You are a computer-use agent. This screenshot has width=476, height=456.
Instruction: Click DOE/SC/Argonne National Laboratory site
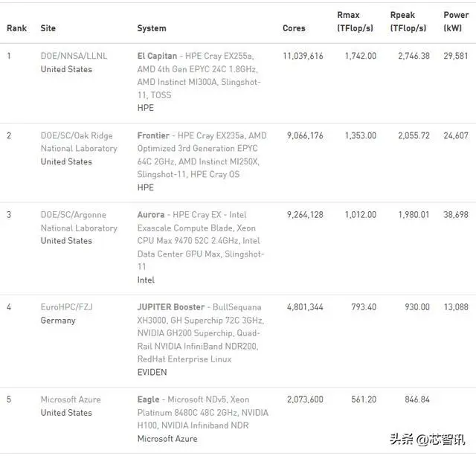(x=78, y=221)
